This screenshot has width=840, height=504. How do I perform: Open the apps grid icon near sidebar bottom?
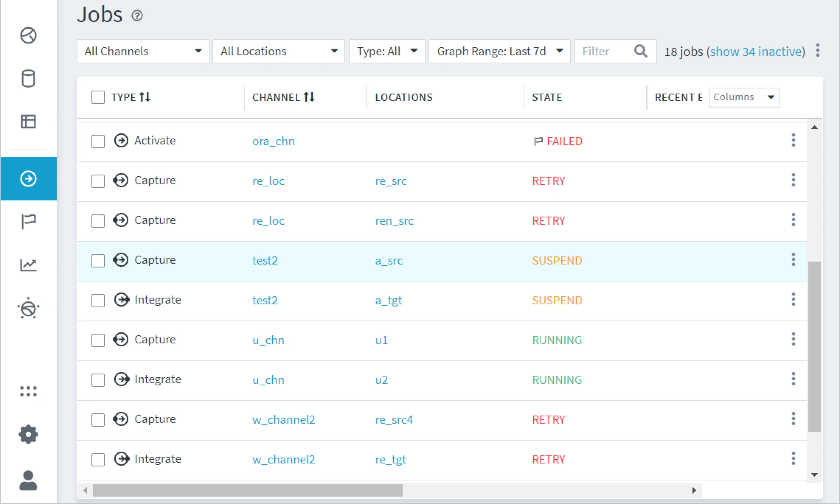click(x=29, y=391)
